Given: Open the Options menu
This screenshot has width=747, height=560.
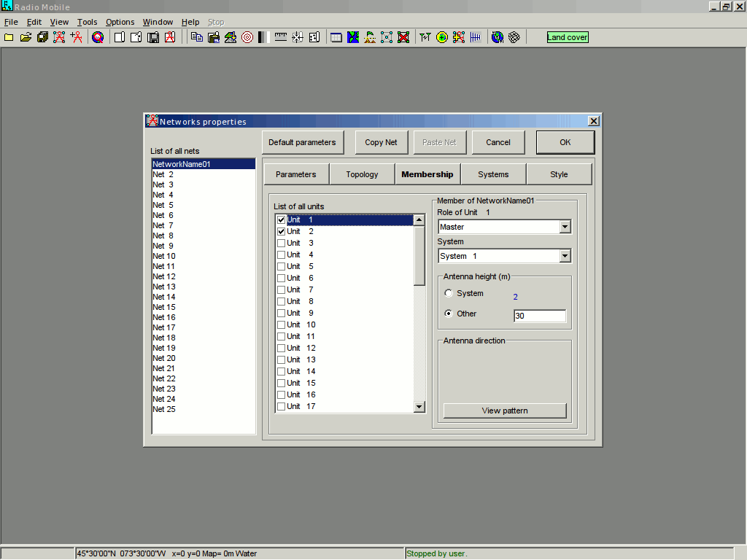Looking at the screenshot, I should tap(120, 22).
